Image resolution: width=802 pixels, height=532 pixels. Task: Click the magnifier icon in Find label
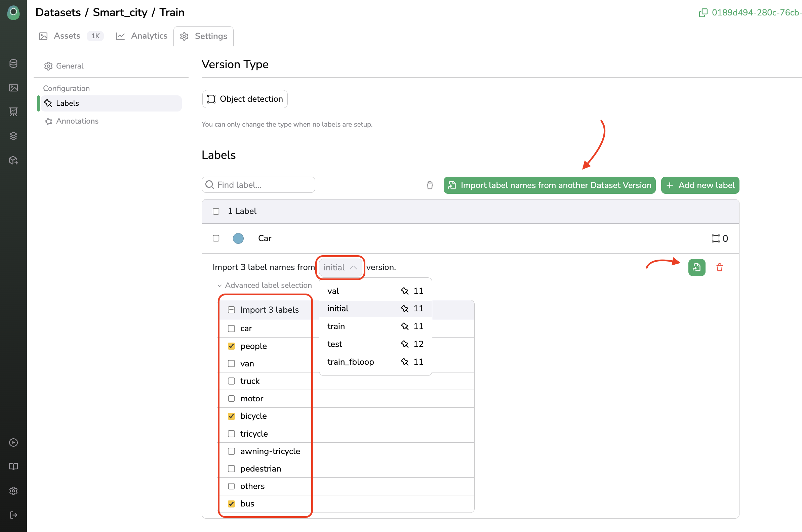(210, 185)
